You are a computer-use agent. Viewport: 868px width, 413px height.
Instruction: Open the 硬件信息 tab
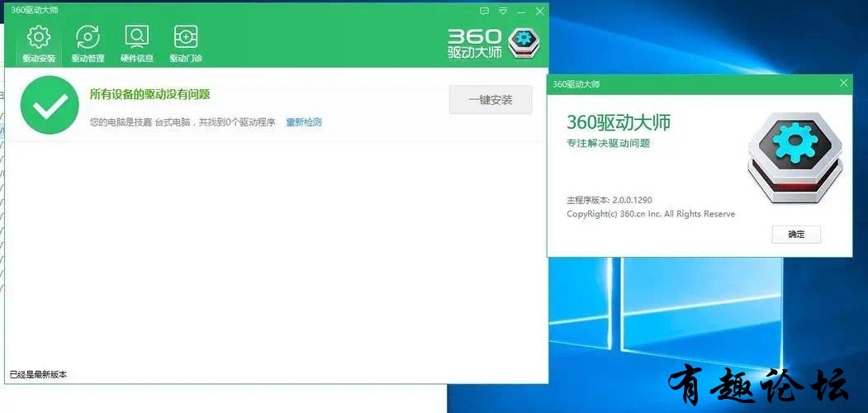(137, 45)
